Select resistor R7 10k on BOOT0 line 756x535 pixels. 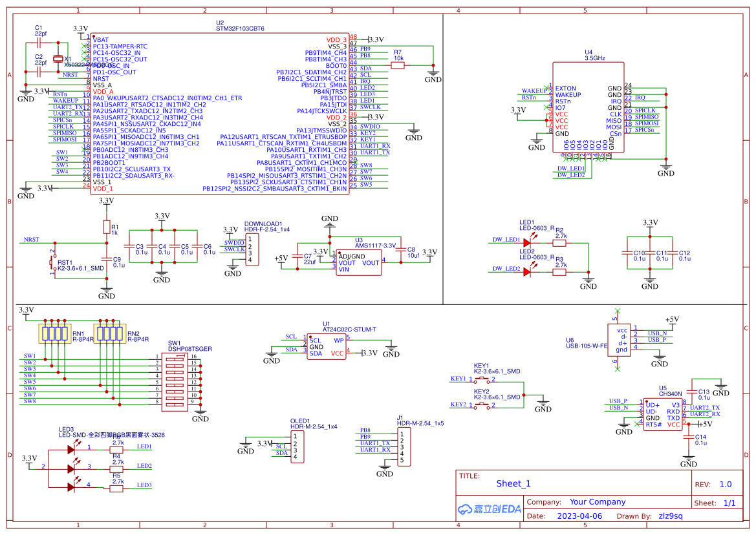tap(398, 65)
